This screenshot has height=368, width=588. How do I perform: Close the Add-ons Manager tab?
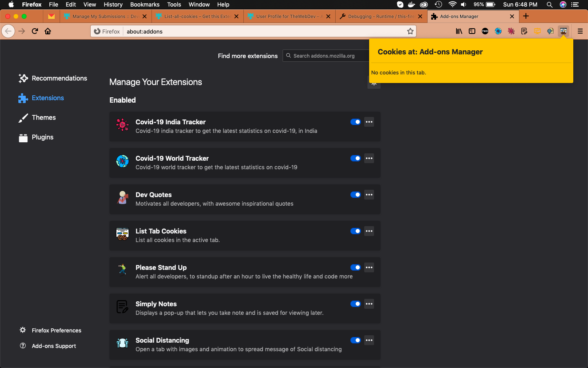[512, 16]
